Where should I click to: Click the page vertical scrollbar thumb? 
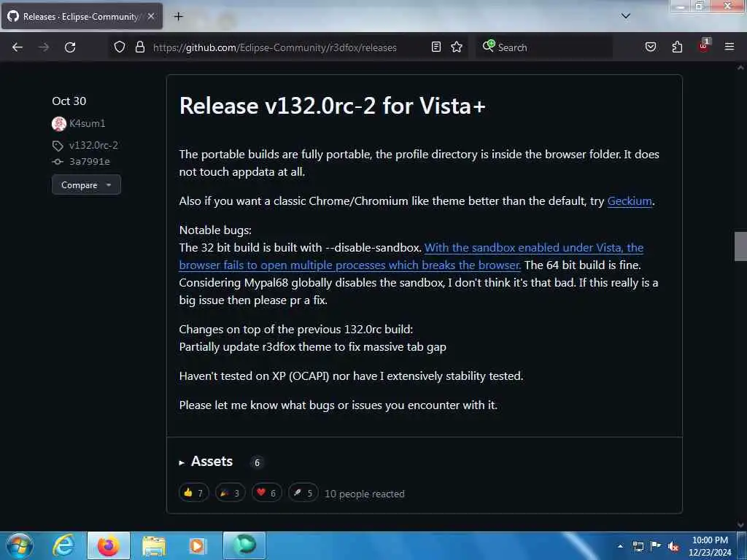click(x=740, y=246)
